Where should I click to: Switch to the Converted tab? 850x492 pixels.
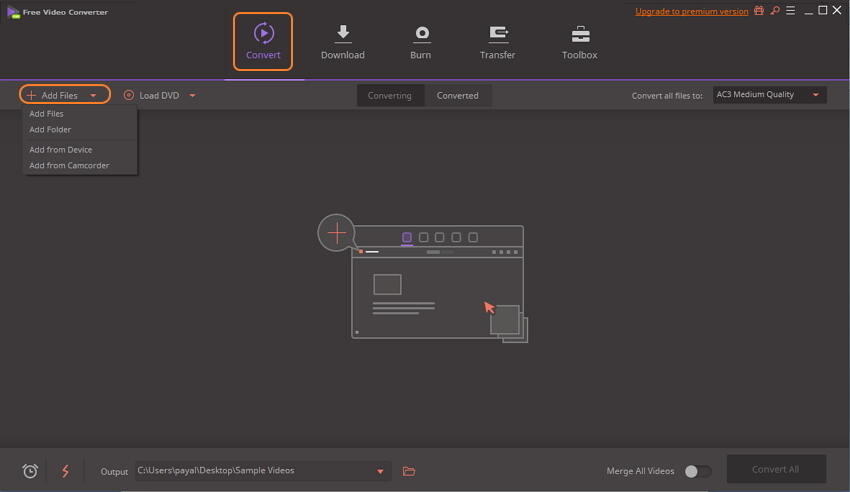pos(457,96)
